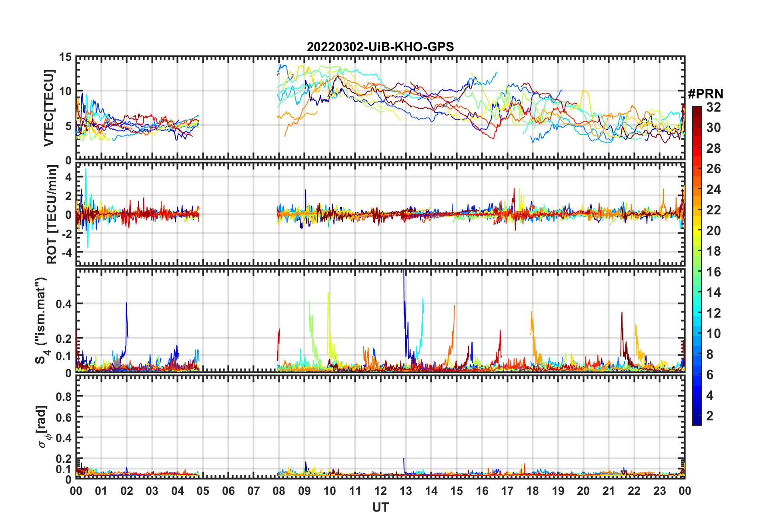Click UT axis hour label 21

tap(609, 491)
